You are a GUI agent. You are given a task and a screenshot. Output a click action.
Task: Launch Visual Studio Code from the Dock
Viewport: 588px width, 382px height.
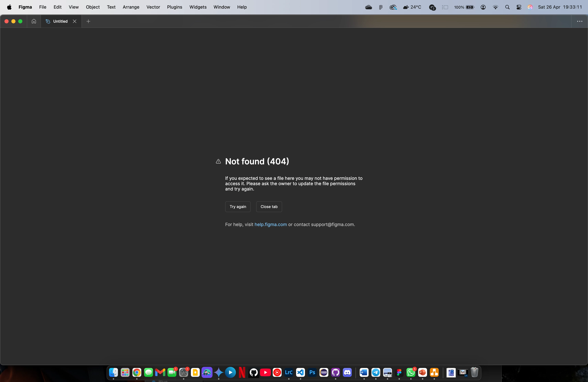coord(300,372)
